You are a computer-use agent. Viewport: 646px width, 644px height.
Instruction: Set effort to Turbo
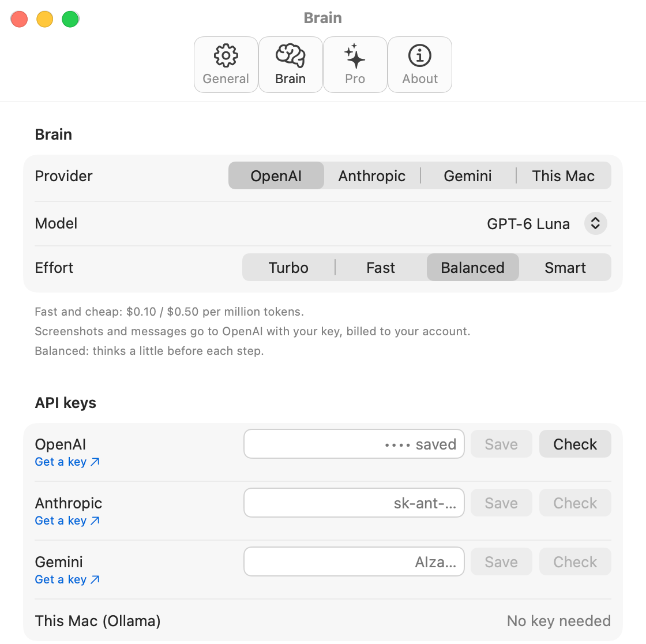(x=288, y=268)
